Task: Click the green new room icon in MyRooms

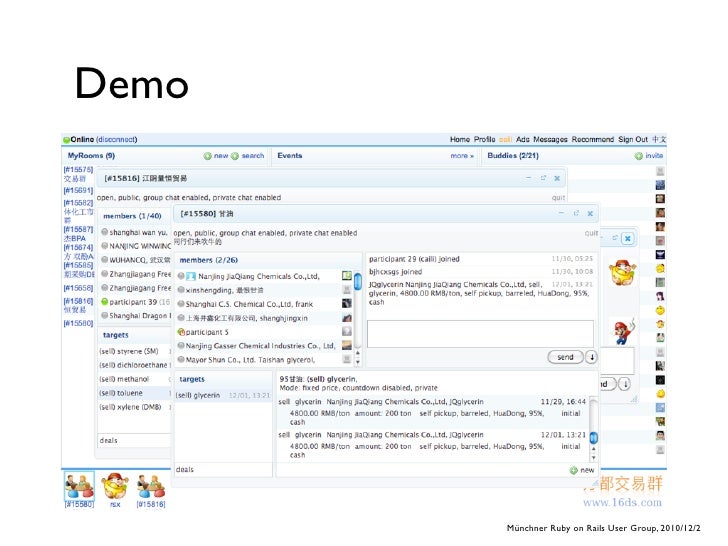Action: pos(208,156)
